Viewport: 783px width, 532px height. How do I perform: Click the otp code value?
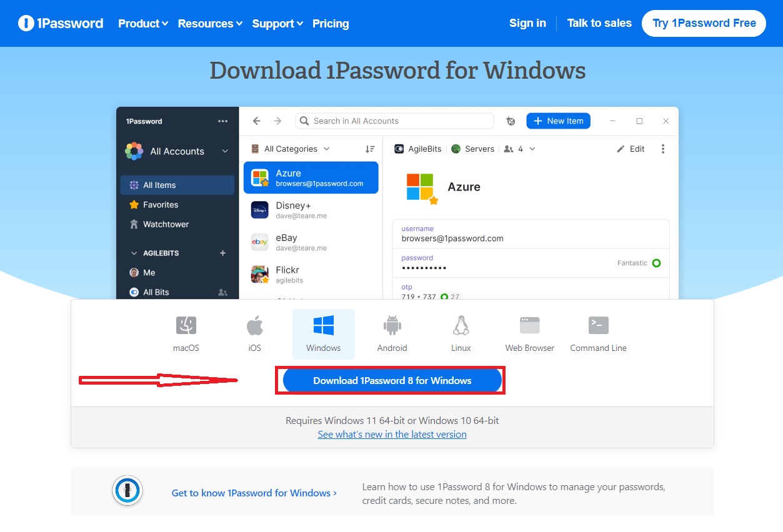tap(419, 297)
